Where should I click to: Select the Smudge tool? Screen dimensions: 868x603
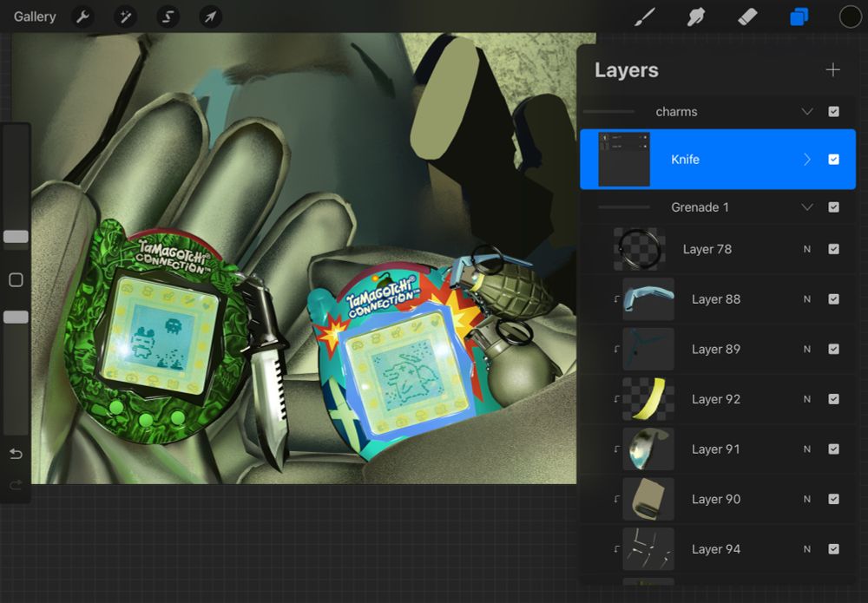(696, 16)
